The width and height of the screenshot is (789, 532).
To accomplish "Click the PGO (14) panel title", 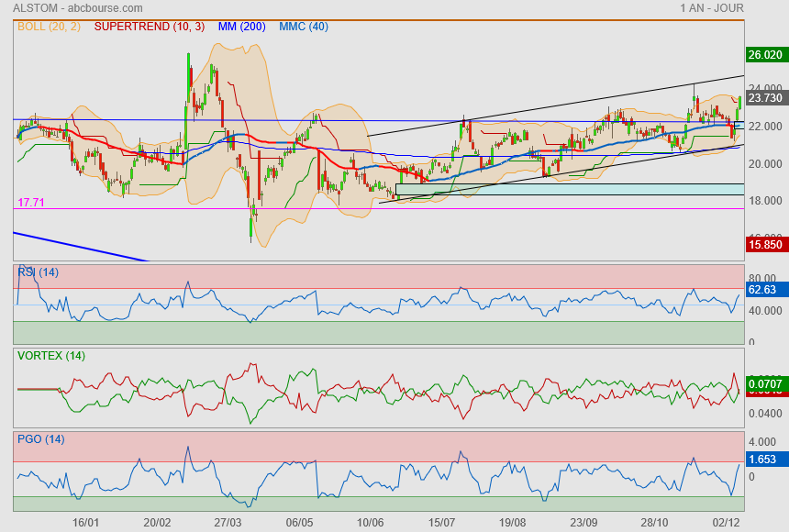I will point(40,439).
